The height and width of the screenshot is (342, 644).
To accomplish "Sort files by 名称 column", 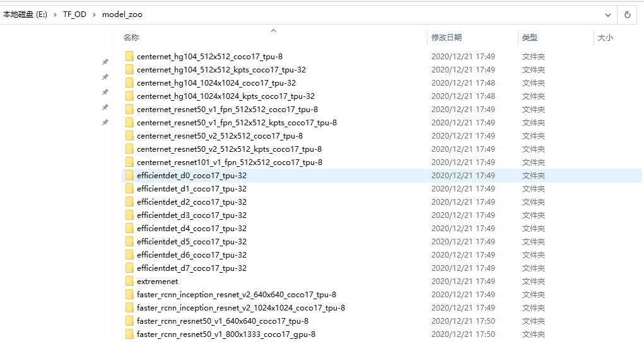I will click(131, 37).
